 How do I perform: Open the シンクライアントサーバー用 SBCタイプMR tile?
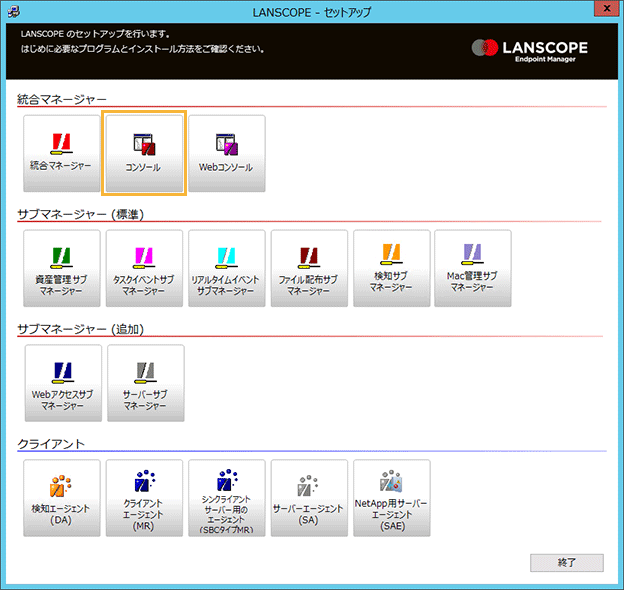(x=227, y=498)
